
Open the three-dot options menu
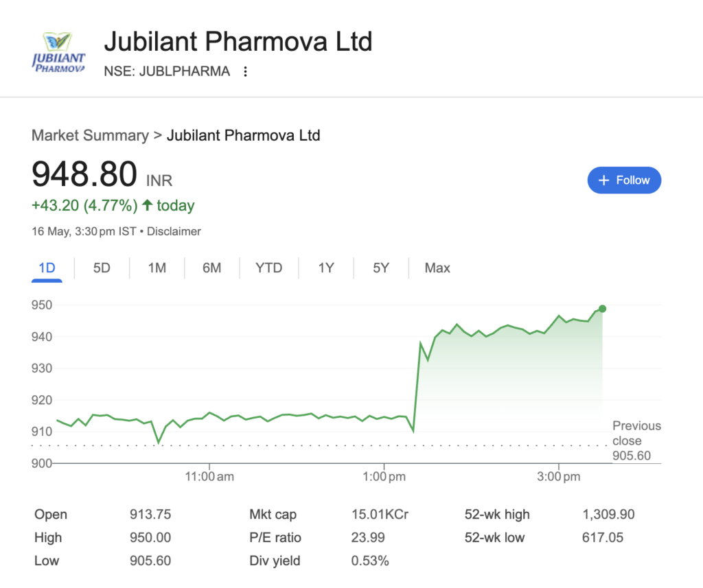(x=245, y=72)
